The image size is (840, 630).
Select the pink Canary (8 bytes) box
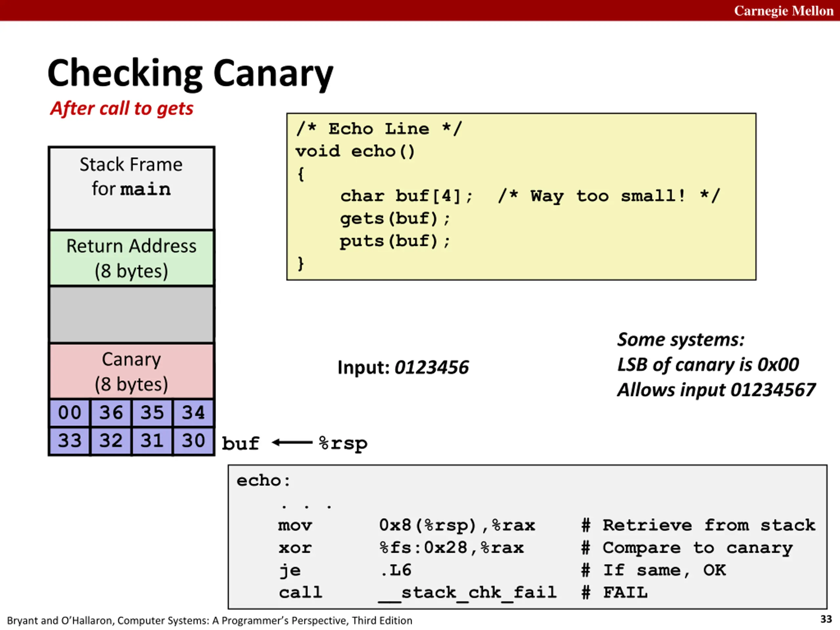[x=131, y=371]
